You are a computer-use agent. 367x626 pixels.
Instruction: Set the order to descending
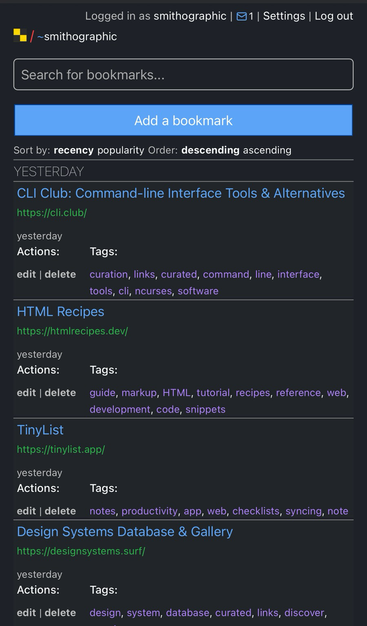pyautogui.click(x=210, y=150)
